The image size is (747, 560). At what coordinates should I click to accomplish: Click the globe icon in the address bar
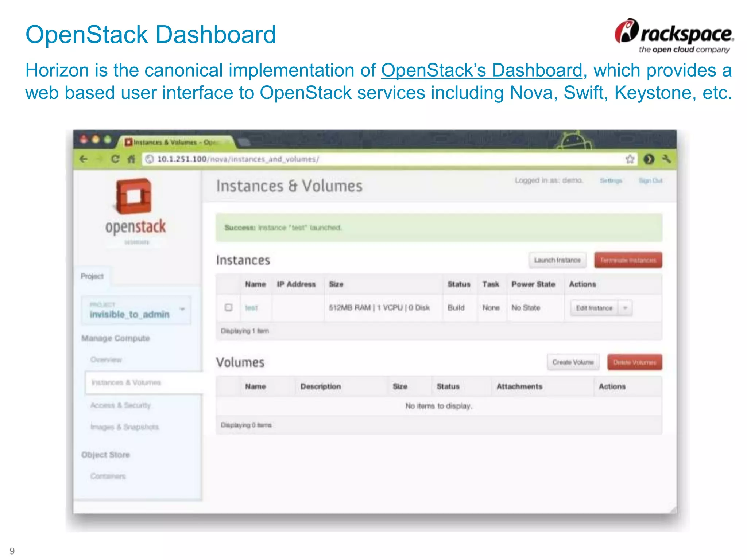pyautogui.click(x=149, y=159)
